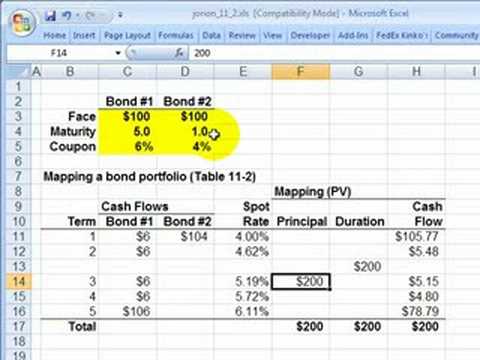Viewport: 480px width, 360px height.
Task: Select column C header
Action: (127, 72)
